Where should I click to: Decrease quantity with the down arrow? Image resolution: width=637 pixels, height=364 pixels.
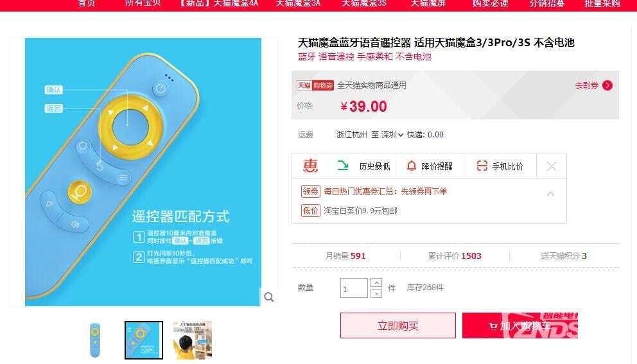[x=376, y=293]
